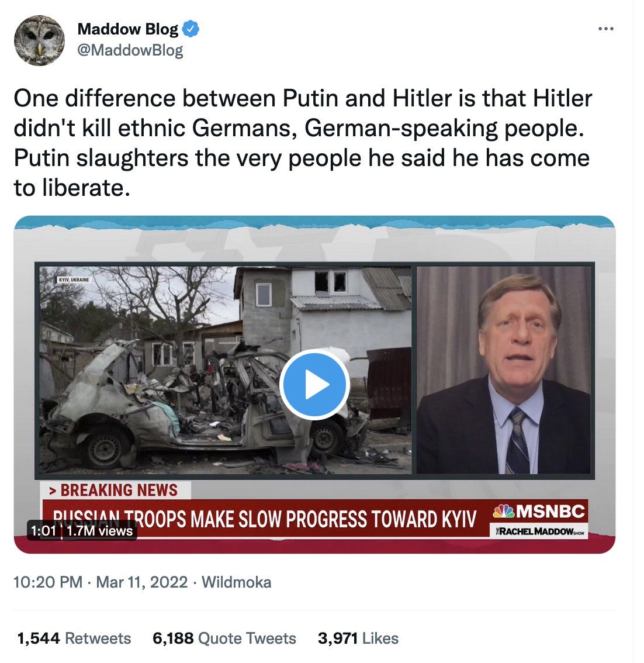Image resolution: width=644 pixels, height=663 pixels.
Task: Open the Wildmoka source link
Action: [236, 582]
